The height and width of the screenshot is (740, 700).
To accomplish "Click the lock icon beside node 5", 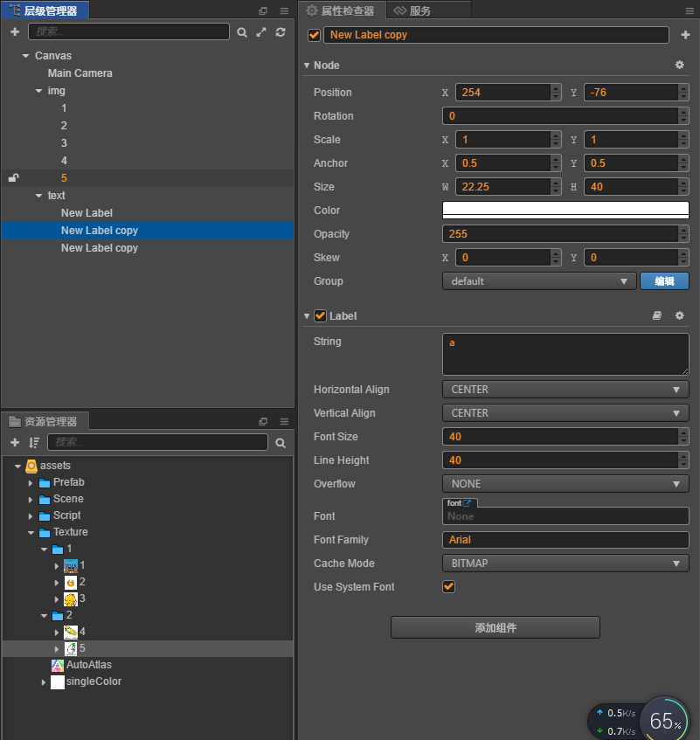I will (13, 178).
